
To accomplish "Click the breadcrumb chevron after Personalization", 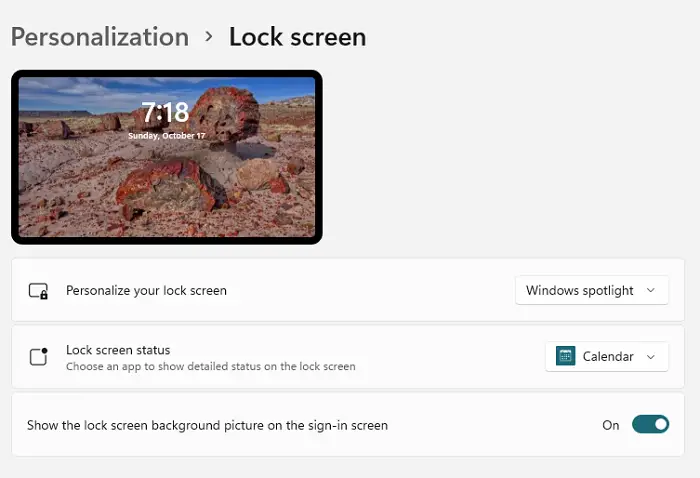I will [208, 36].
